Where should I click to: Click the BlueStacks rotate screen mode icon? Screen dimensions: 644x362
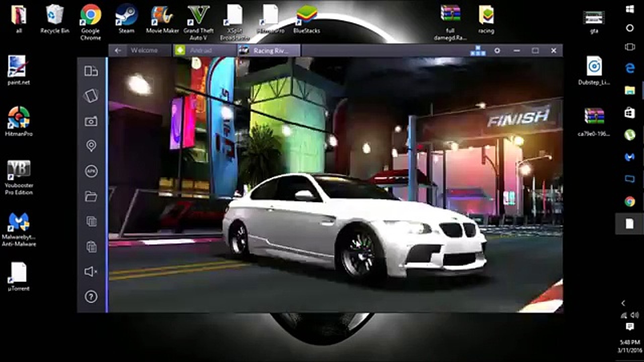[91, 71]
